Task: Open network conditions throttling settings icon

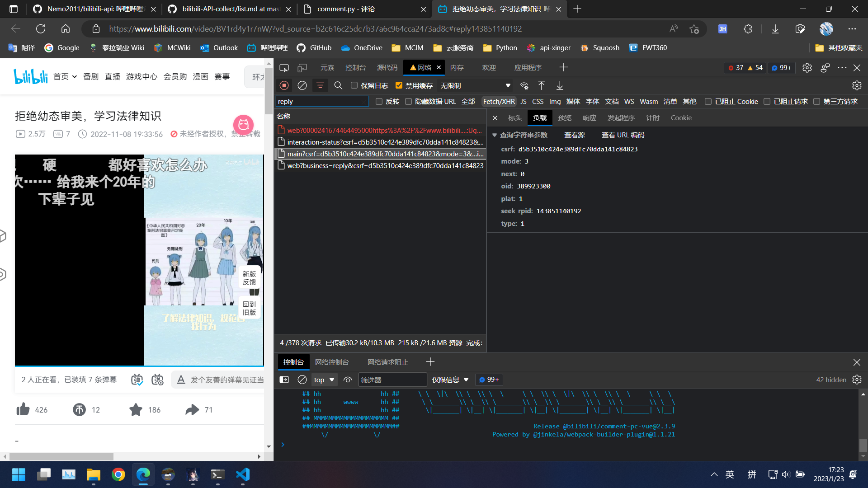Action: coord(524,85)
